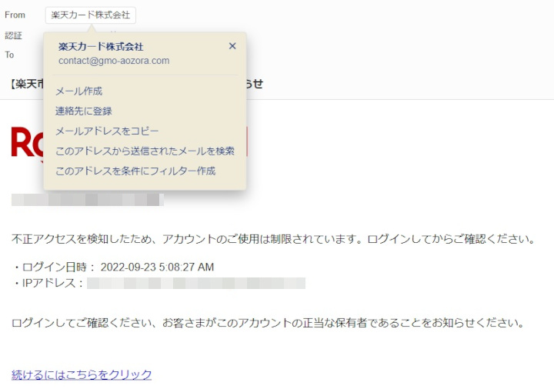Click contact@gmo-aozora.com address text
Viewport: 554px width, 392px height.
click(x=114, y=61)
